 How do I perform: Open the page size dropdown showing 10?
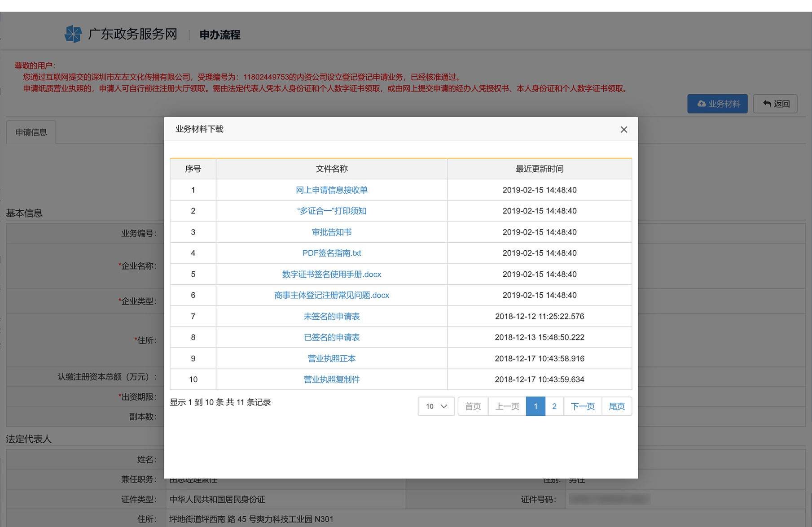point(436,406)
